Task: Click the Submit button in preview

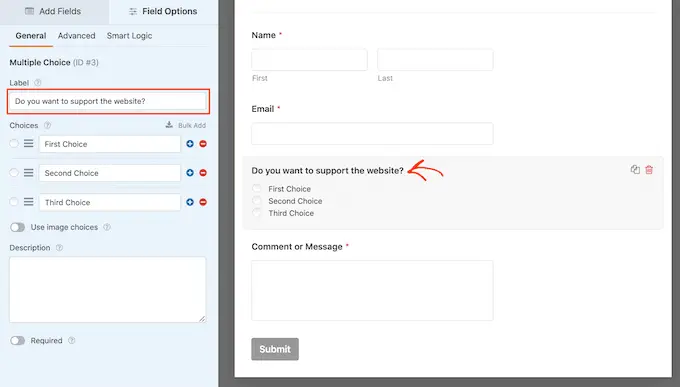Action: point(275,349)
